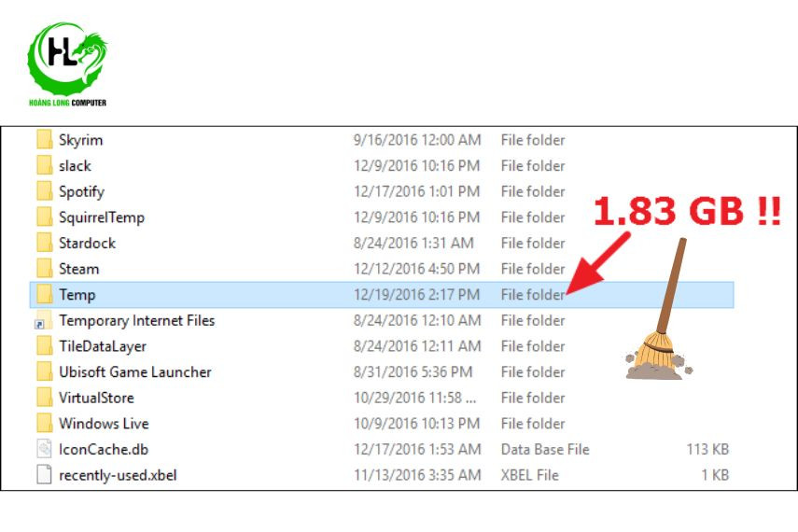Click date 8/24/2016 1:31 AM
The width and height of the screenshot is (798, 532).
click(413, 244)
